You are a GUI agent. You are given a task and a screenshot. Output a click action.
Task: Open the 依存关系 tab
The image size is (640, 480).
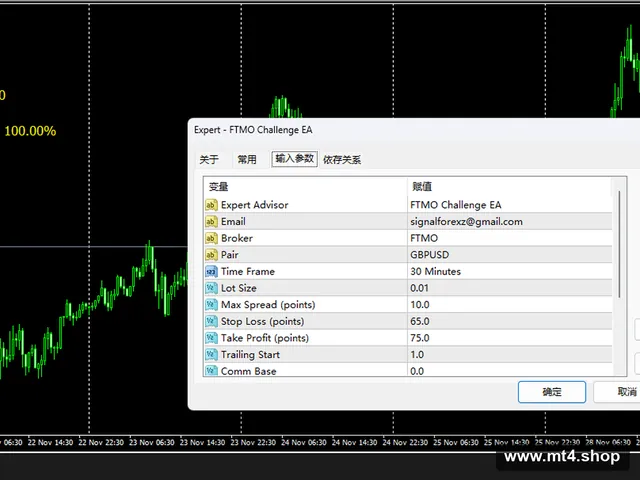tap(342, 160)
